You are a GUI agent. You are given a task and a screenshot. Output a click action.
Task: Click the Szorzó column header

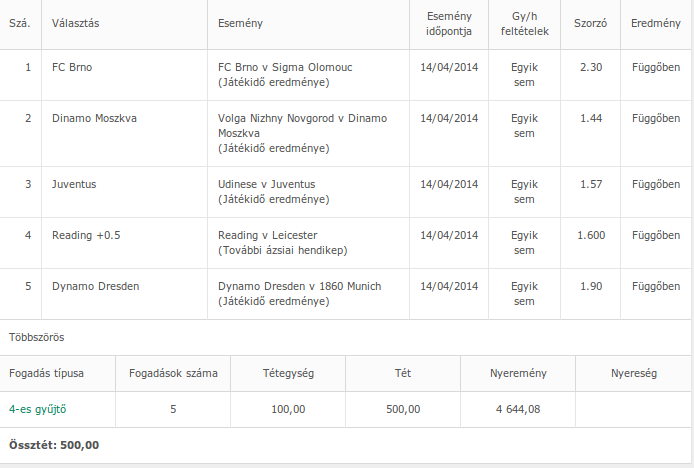591,22
